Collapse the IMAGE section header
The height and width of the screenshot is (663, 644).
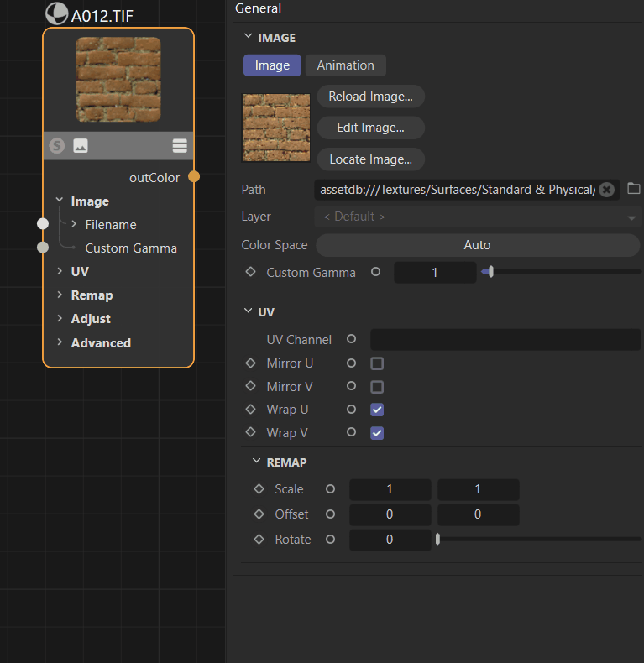(248, 37)
